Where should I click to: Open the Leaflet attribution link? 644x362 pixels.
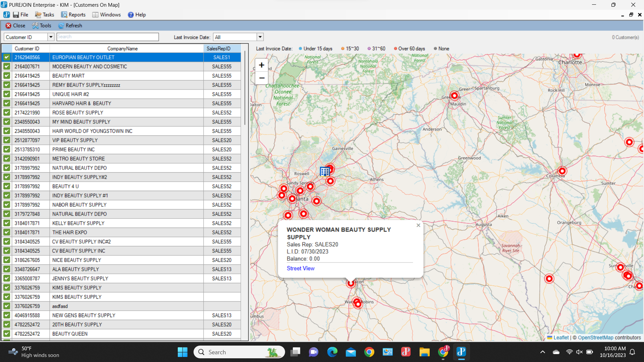point(561,338)
